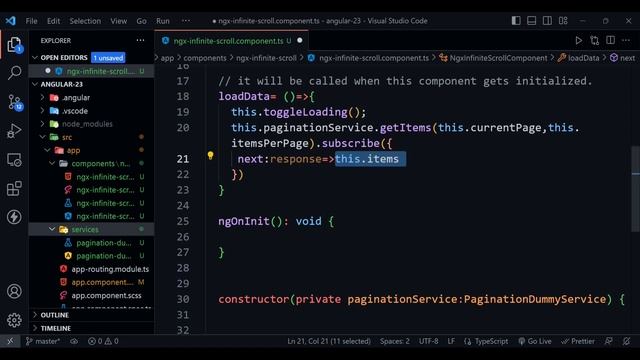Image resolution: width=640 pixels, height=360 pixels.
Task: Click the sync eye icon beside master
Action: click(x=74, y=341)
